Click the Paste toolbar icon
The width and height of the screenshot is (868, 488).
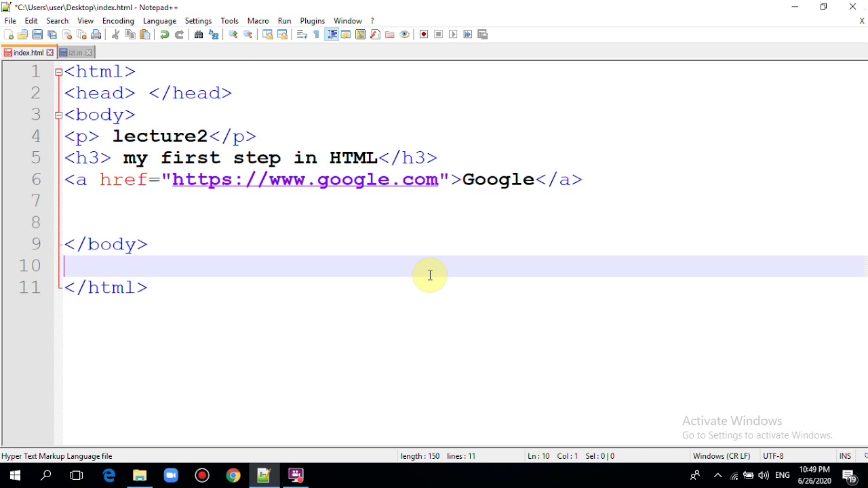pos(144,35)
